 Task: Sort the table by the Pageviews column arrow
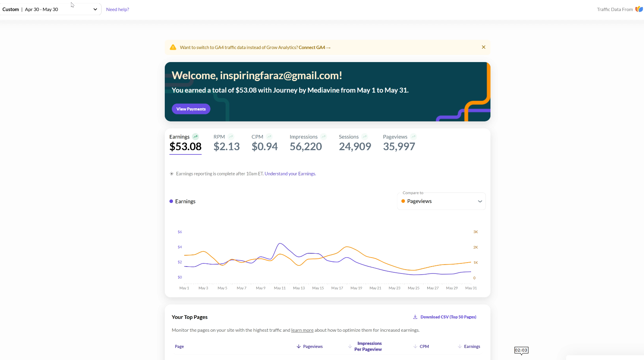(299, 346)
